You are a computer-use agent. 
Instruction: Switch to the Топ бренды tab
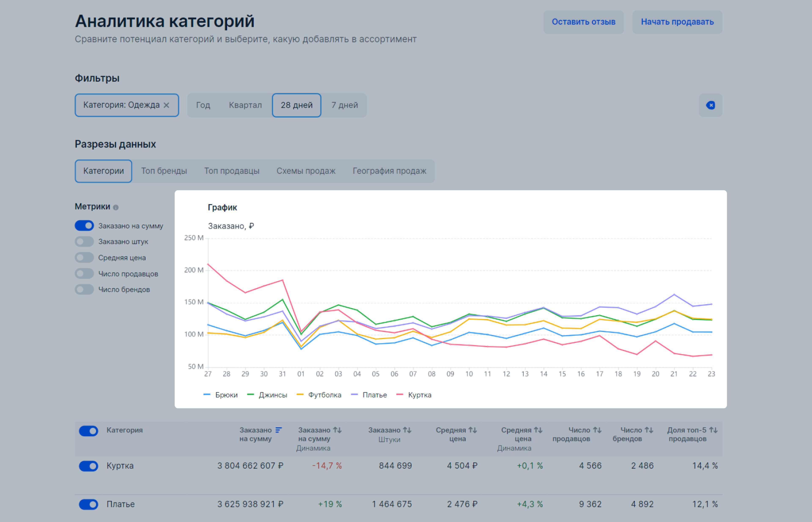coord(164,171)
